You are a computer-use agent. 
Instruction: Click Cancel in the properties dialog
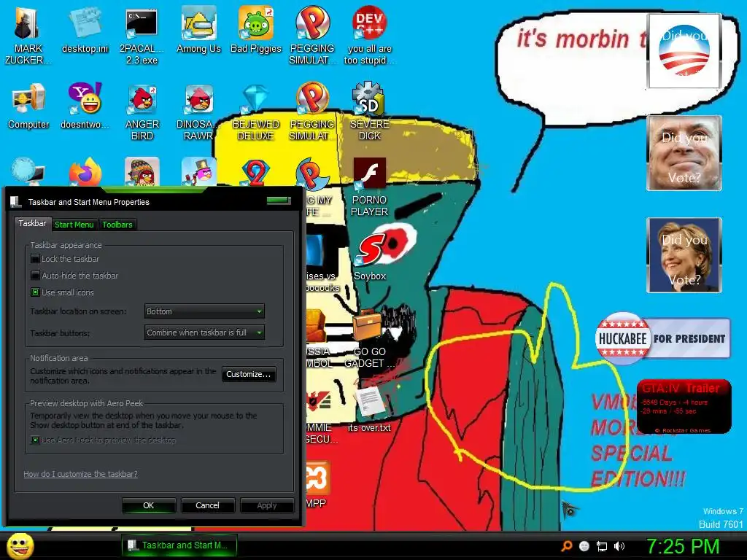pos(207,505)
